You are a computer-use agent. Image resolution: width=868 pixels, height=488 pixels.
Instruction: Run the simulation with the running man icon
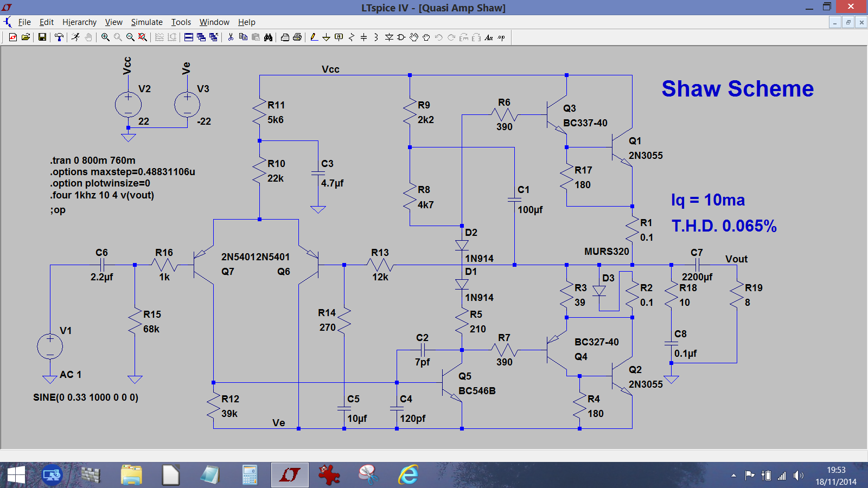coord(75,37)
